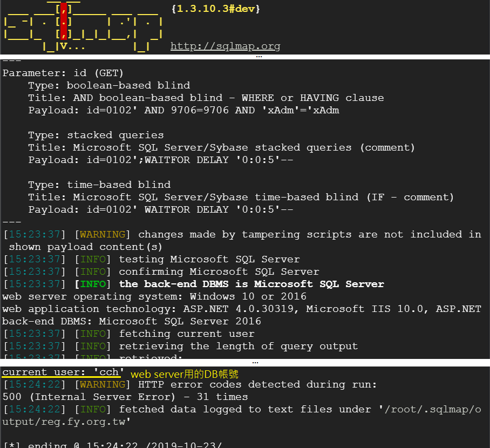Click 'web server operating system' line
This screenshot has width=490, height=448.
pos(154,296)
